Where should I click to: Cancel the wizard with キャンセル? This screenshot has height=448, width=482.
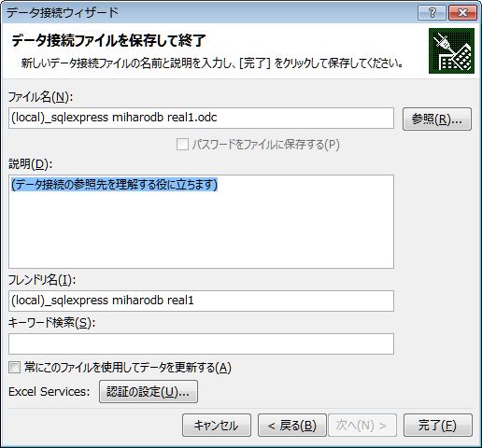coord(217,425)
